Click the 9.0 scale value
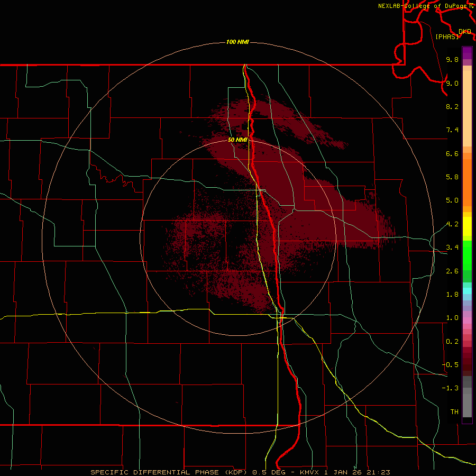The image size is (476, 476). [x=452, y=83]
